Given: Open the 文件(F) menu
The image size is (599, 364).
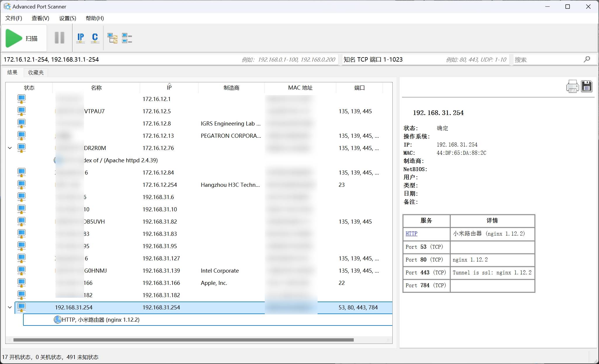Looking at the screenshot, I should [14, 18].
